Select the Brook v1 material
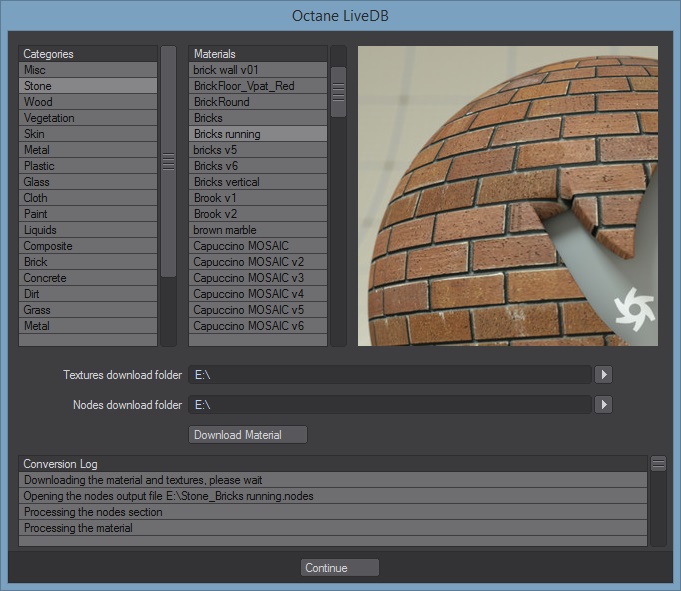 pyautogui.click(x=258, y=198)
